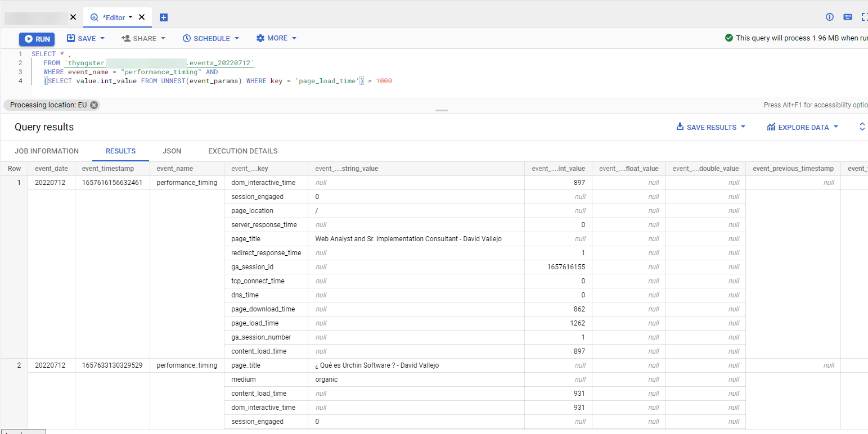Switch to the Job Information tab

pyautogui.click(x=47, y=151)
